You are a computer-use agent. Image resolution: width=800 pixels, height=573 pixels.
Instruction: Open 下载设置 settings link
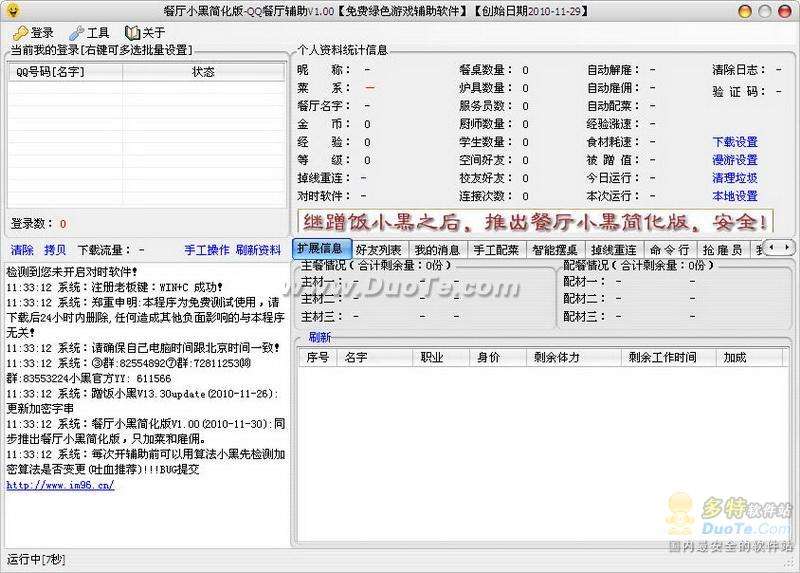coord(735,142)
